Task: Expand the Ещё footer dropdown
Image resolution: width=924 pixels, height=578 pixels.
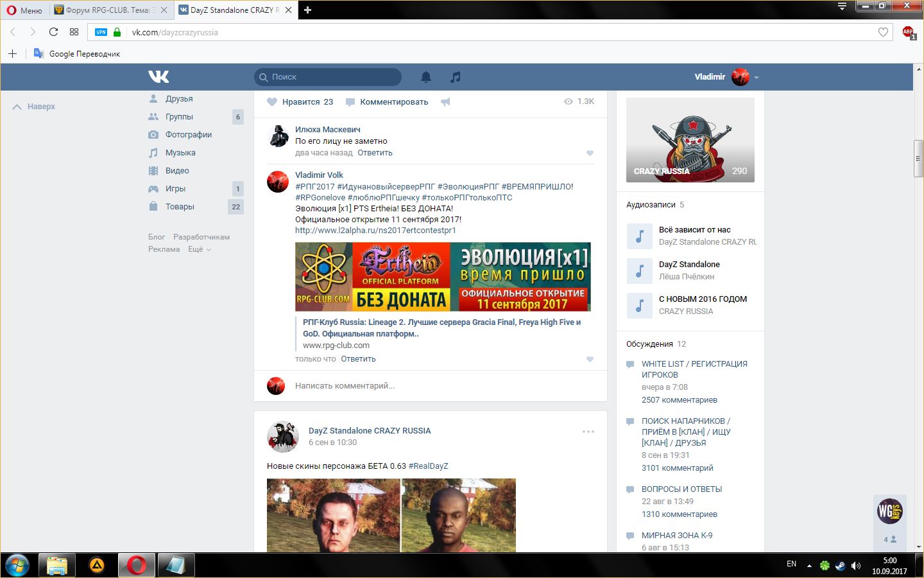Action: tap(199, 249)
